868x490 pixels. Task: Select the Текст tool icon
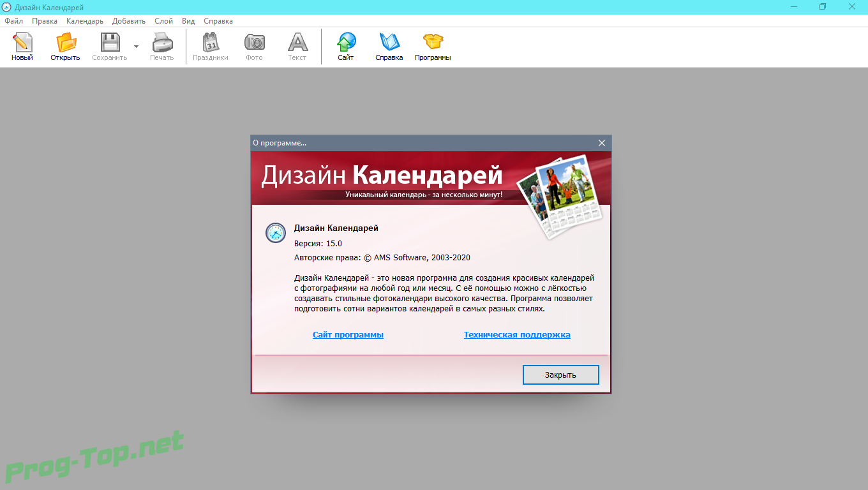297,43
